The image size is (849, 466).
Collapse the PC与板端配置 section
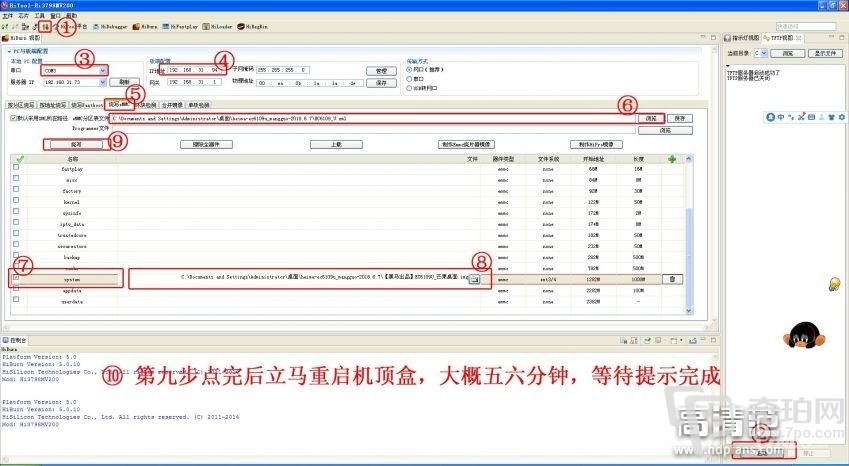click(9, 51)
